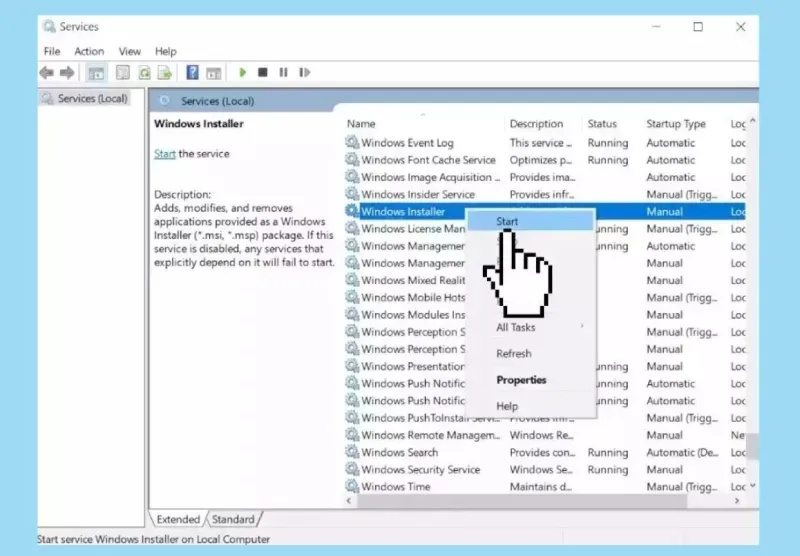The width and height of the screenshot is (800, 556).
Task: Click the vertical scrollbar down arrow
Action: pos(753,486)
